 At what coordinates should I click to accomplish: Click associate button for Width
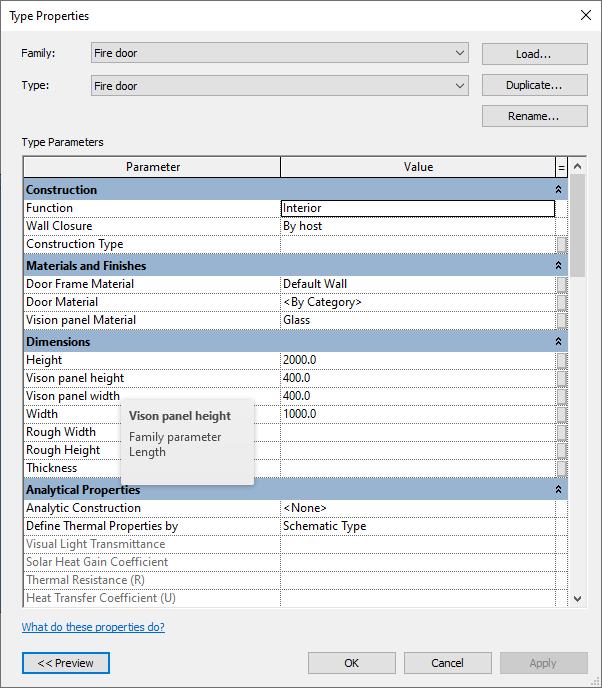562,415
